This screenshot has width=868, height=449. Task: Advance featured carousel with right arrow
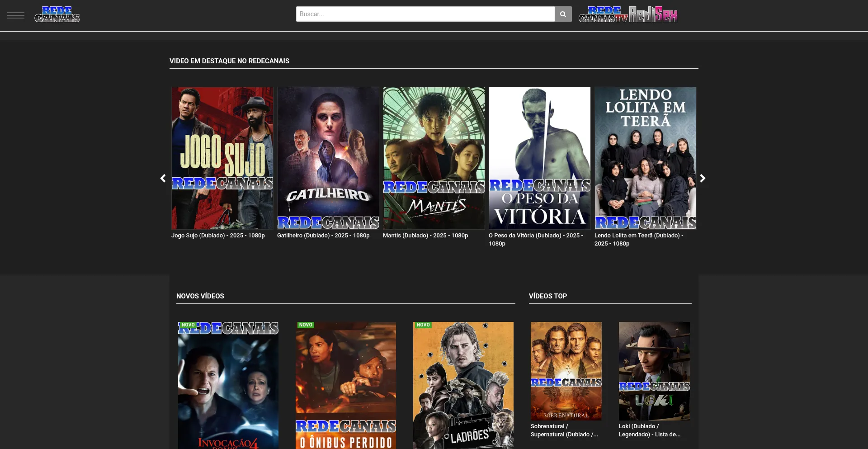[x=703, y=178]
